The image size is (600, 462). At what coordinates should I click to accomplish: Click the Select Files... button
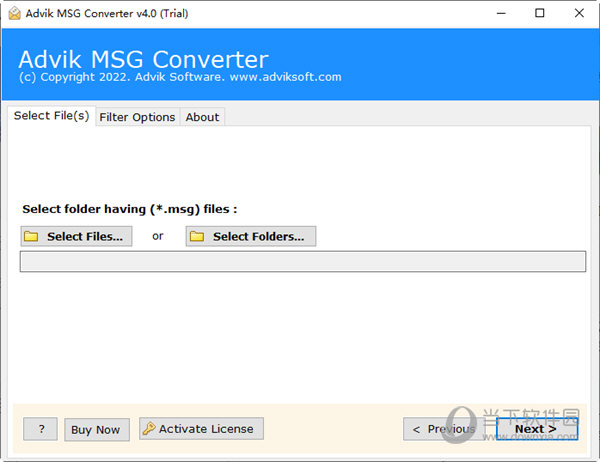[77, 236]
